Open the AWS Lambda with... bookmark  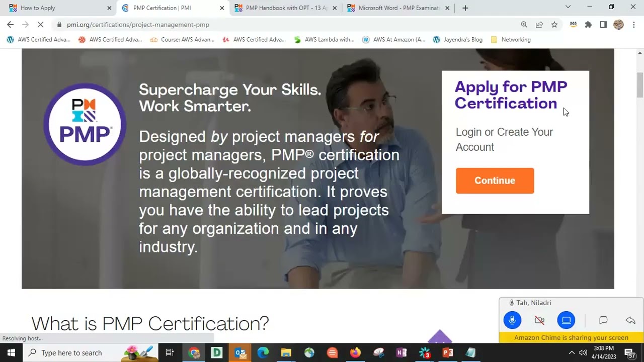(x=324, y=40)
